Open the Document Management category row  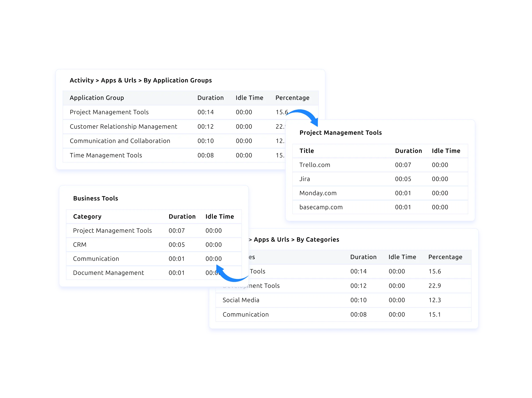(x=108, y=273)
